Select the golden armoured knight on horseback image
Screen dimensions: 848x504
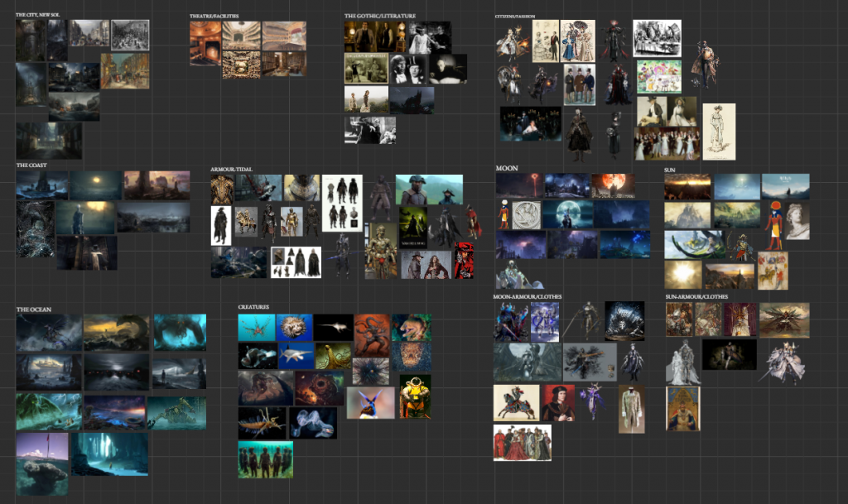pyautogui.click(x=245, y=222)
